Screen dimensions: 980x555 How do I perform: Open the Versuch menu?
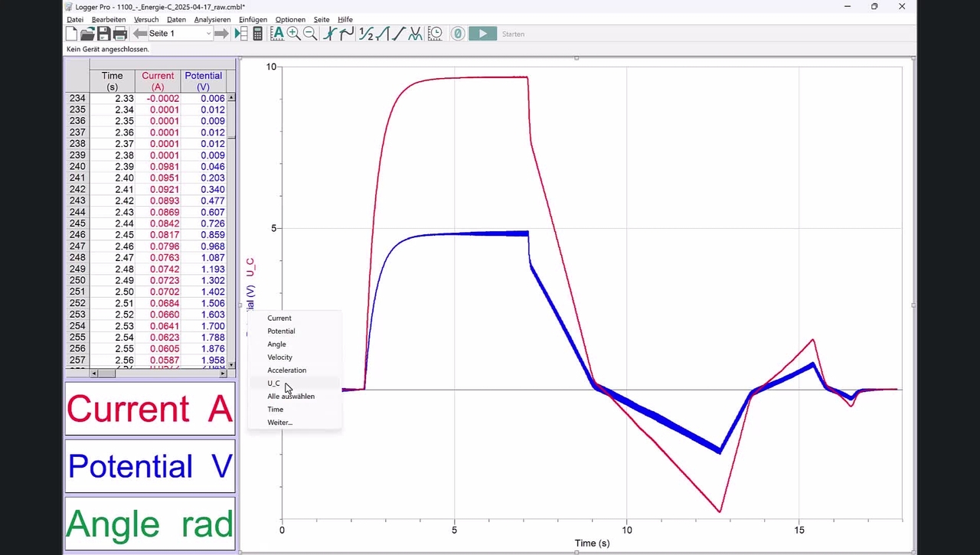[146, 20]
